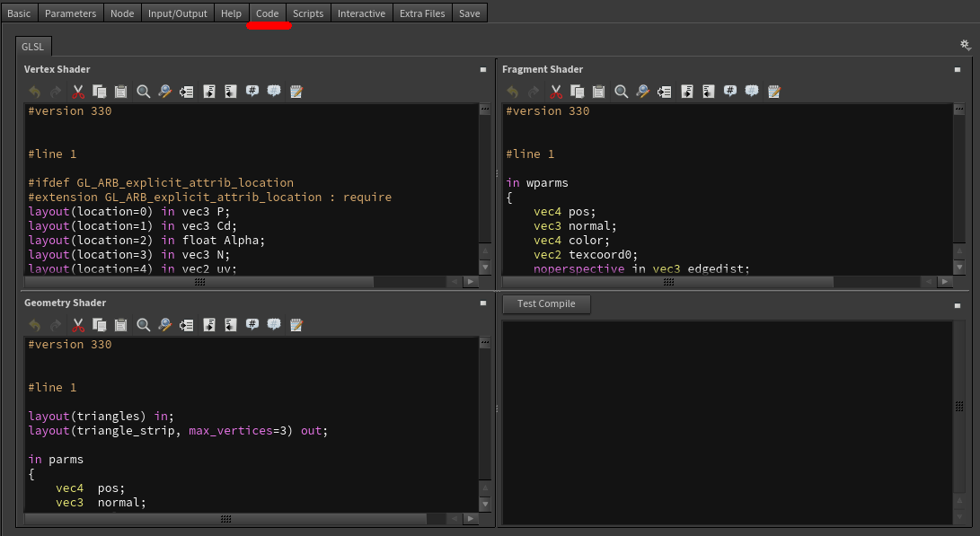Screen dimensions: 980x536
Task: Comment out selection in Vertex Shader
Action: pos(252,92)
